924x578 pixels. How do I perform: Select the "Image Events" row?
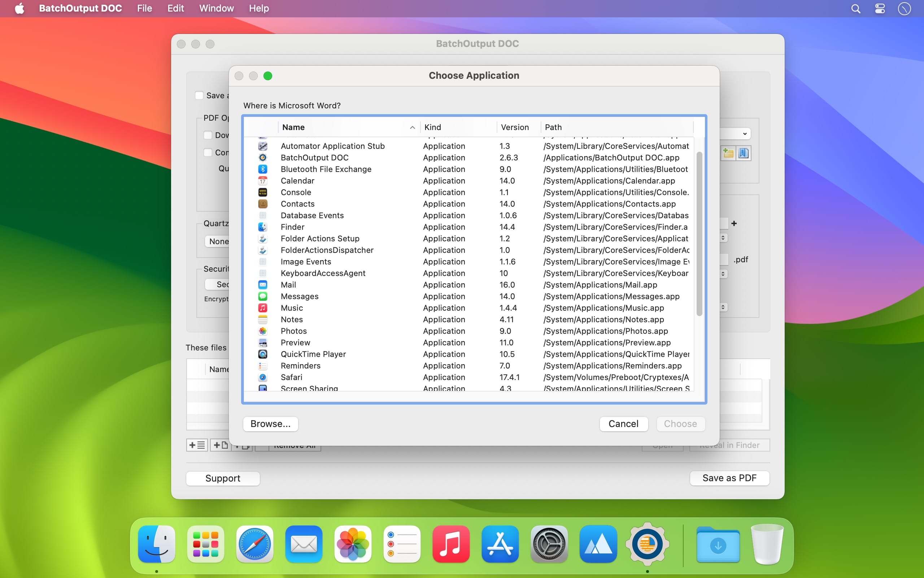point(469,262)
